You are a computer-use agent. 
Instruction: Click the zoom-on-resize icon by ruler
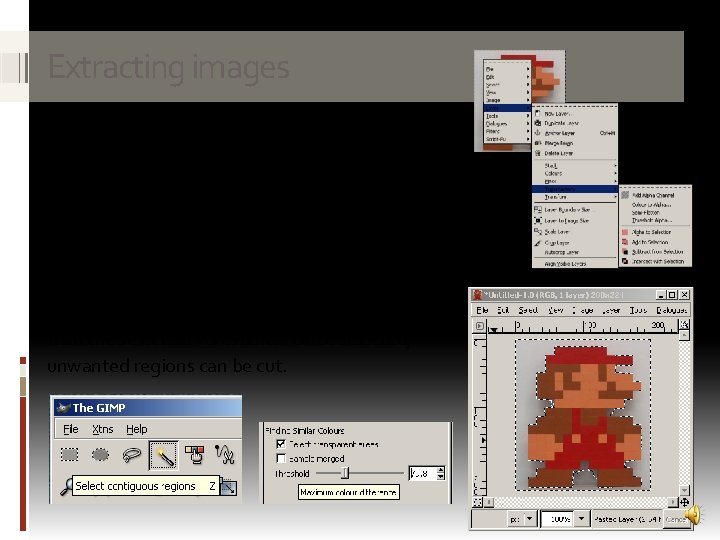click(684, 325)
